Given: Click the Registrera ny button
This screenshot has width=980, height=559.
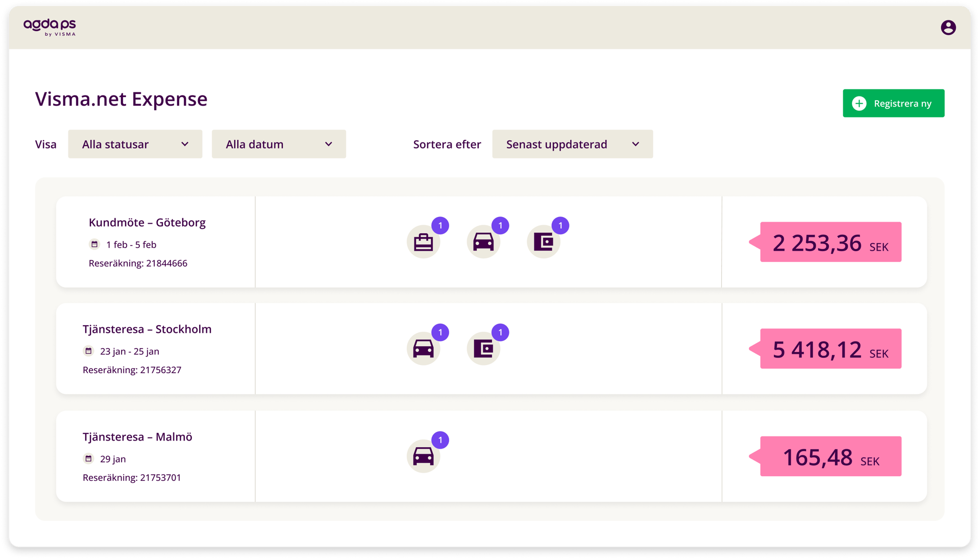Looking at the screenshot, I should coord(893,103).
